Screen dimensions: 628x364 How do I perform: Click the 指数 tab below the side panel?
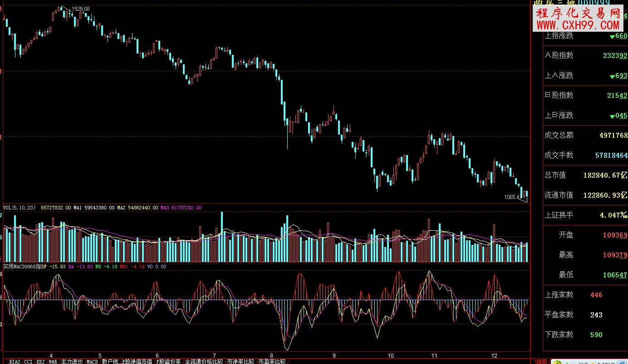542,361
